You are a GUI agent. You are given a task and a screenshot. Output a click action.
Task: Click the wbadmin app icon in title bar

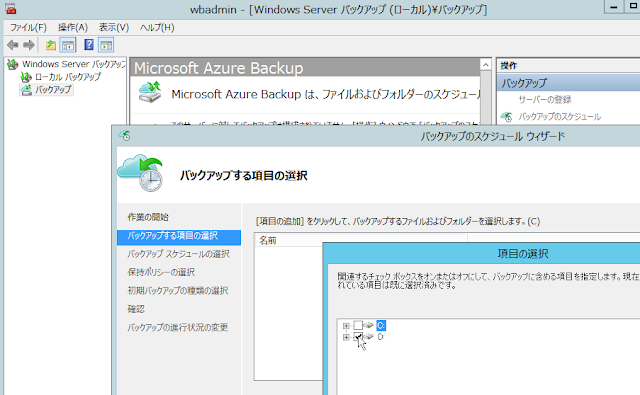(11, 9)
